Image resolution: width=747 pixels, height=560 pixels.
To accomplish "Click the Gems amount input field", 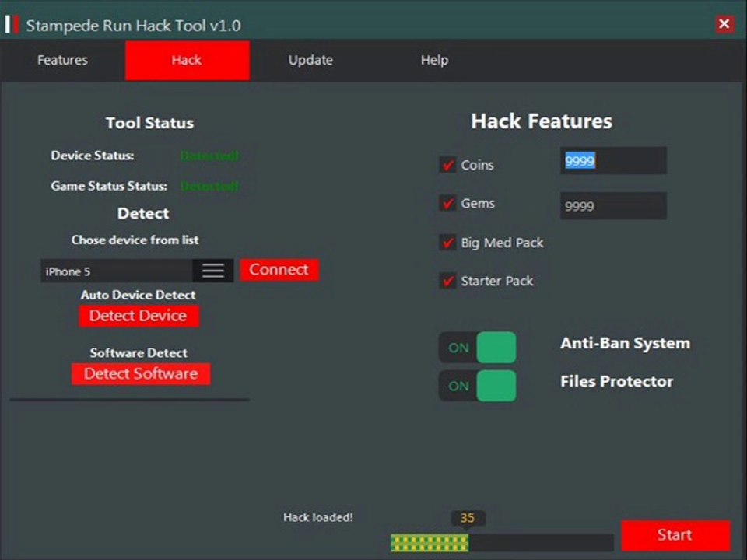I will (613, 205).
